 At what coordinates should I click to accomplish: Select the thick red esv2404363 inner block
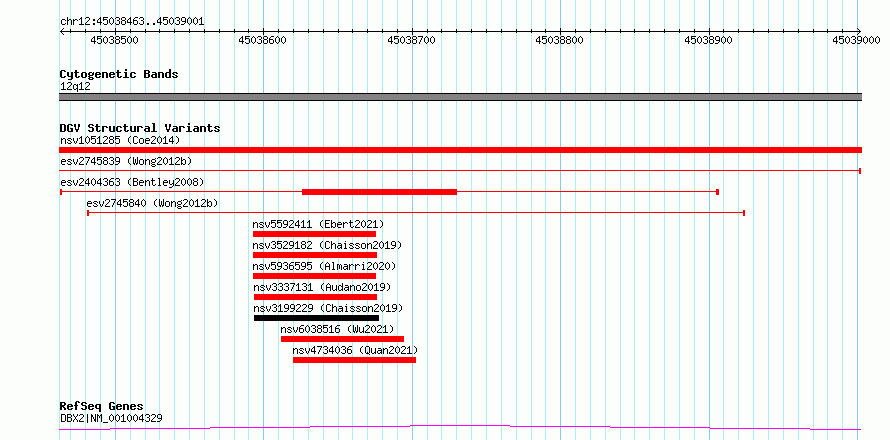point(379,192)
